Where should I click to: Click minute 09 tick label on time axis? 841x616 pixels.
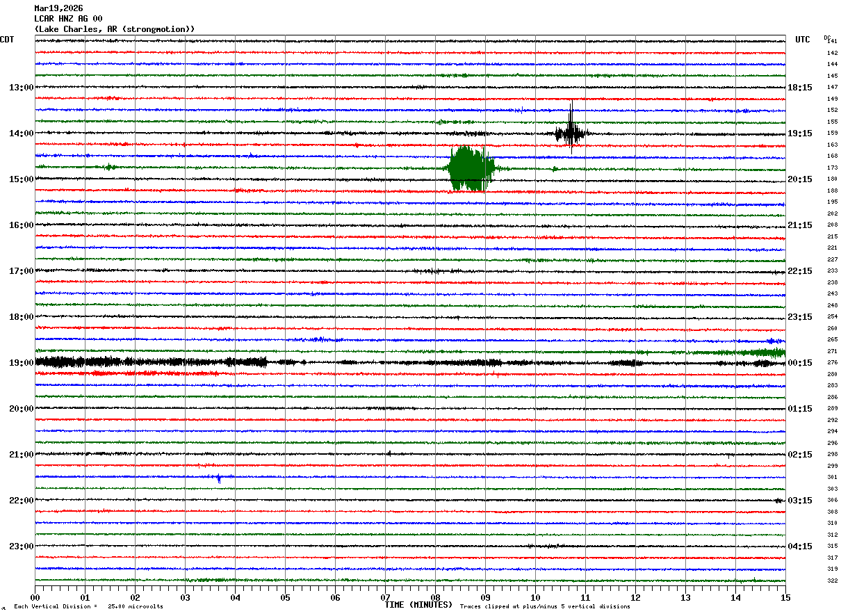[485, 597]
